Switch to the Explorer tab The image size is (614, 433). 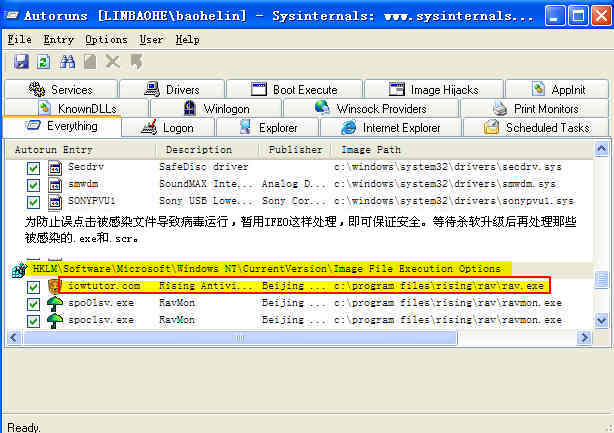[268, 128]
